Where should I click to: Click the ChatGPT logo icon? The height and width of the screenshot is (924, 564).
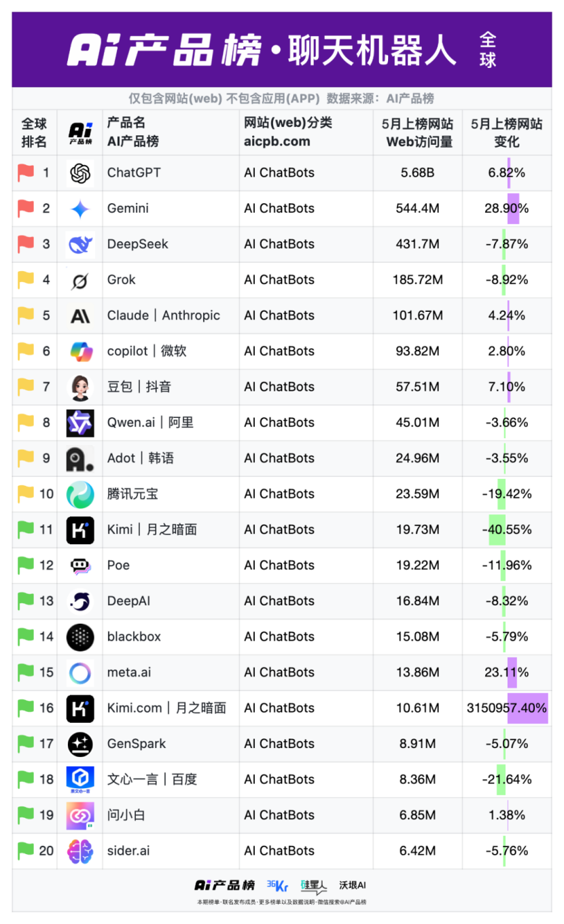point(80,173)
